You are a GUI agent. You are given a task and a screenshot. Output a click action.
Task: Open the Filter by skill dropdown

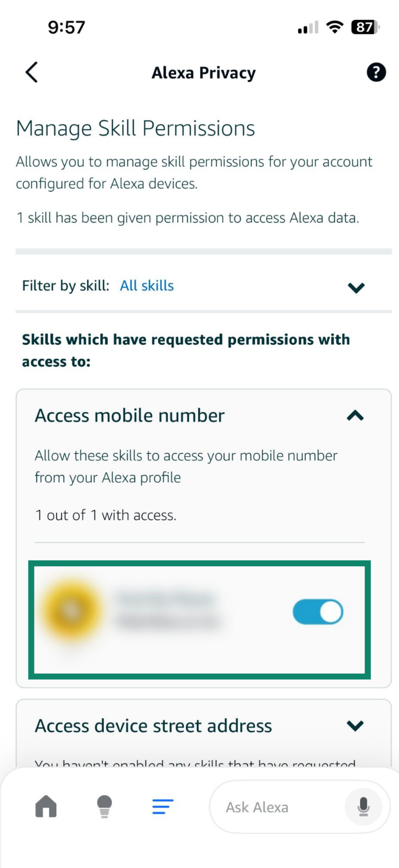pos(355,289)
